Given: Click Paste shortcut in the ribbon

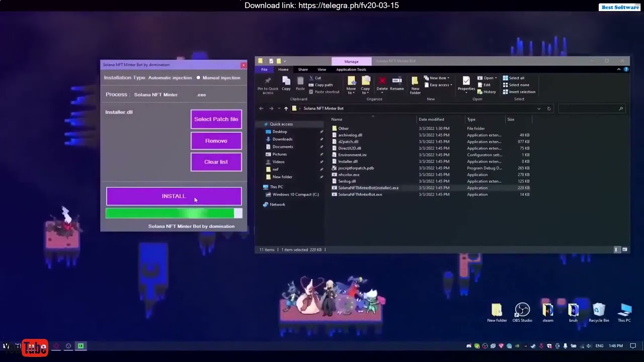Looking at the screenshot, I should (x=324, y=92).
